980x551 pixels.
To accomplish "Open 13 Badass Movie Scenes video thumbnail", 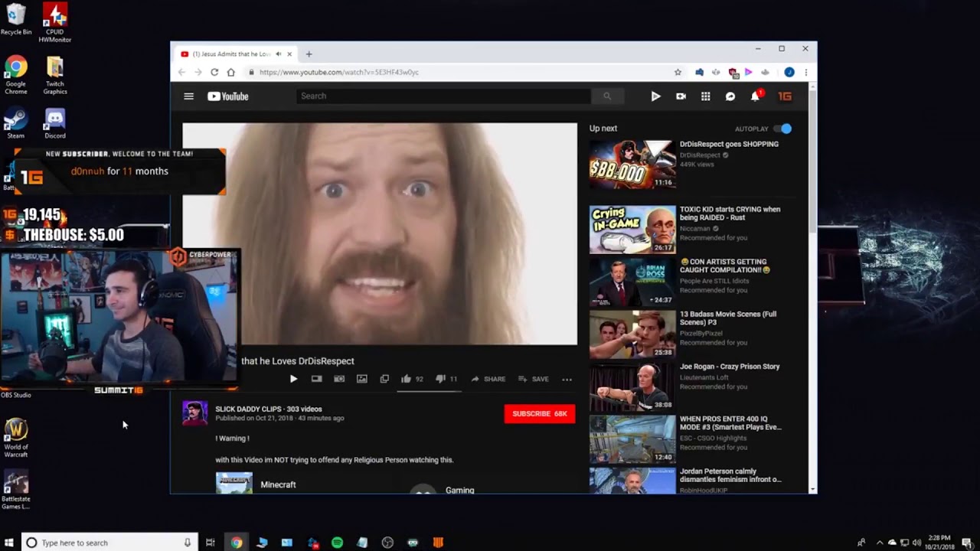I will tap(632, 334).
